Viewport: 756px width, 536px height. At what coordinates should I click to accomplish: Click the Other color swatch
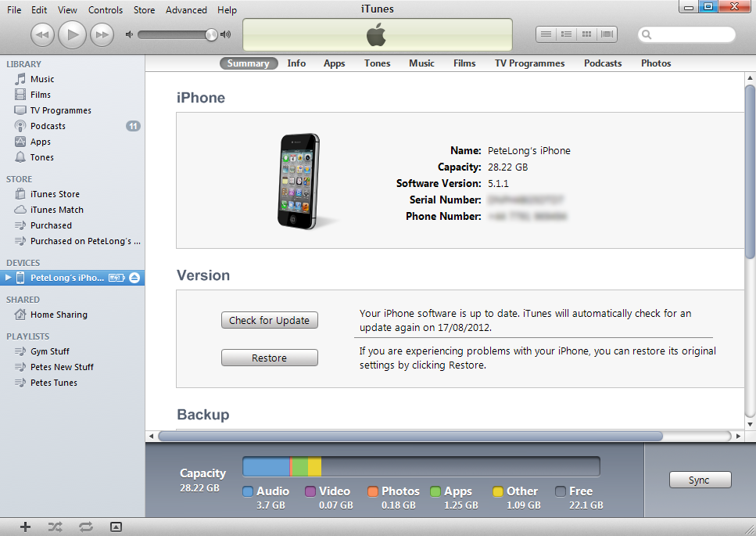click(x=498, y=491)
